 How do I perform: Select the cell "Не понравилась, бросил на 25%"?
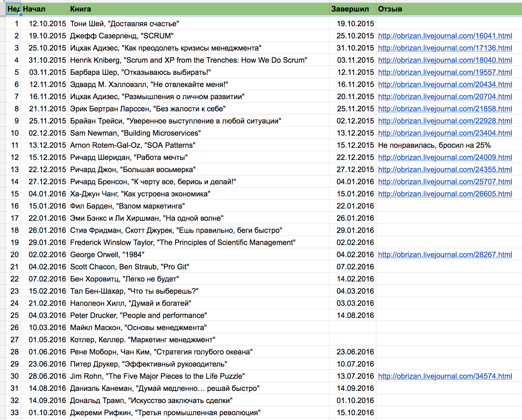coord(449,145)
